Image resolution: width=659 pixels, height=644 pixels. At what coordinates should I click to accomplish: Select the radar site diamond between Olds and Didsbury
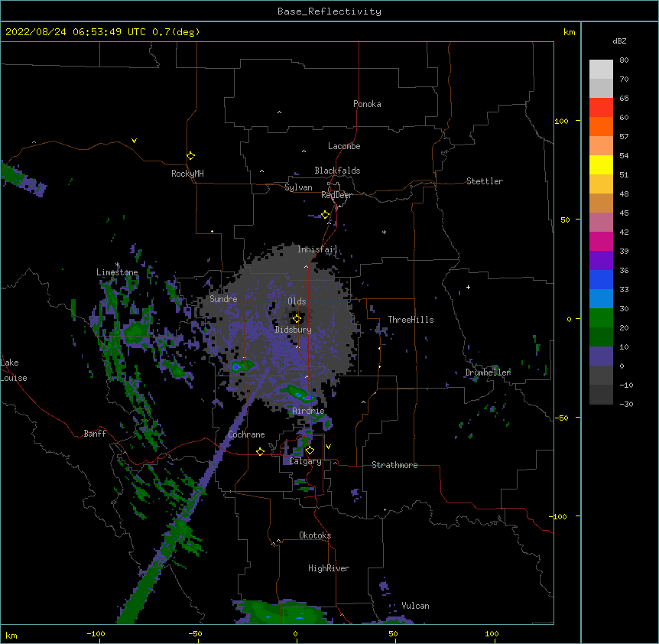click(x=297, y=319)
